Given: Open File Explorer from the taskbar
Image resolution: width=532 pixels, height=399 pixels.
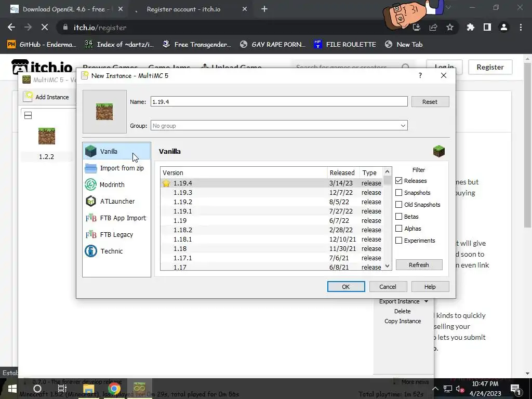Looking at the screenshot, I should (88, 389).
